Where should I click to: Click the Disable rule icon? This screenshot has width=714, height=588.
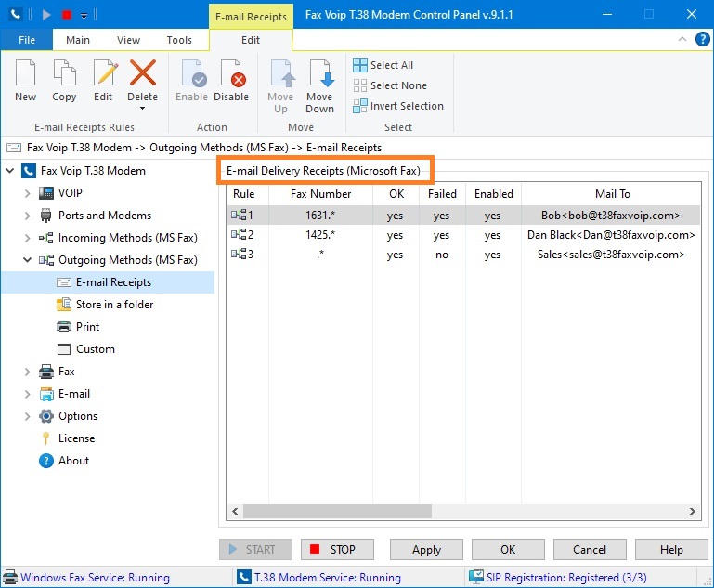pyautogui.click(x=233, y=72)
